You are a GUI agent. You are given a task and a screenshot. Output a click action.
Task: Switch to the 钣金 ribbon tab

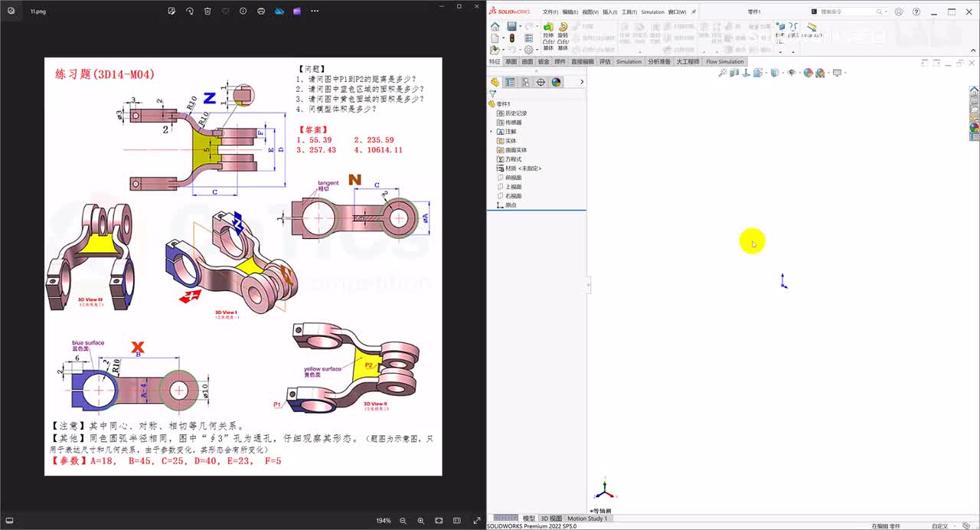544,61
